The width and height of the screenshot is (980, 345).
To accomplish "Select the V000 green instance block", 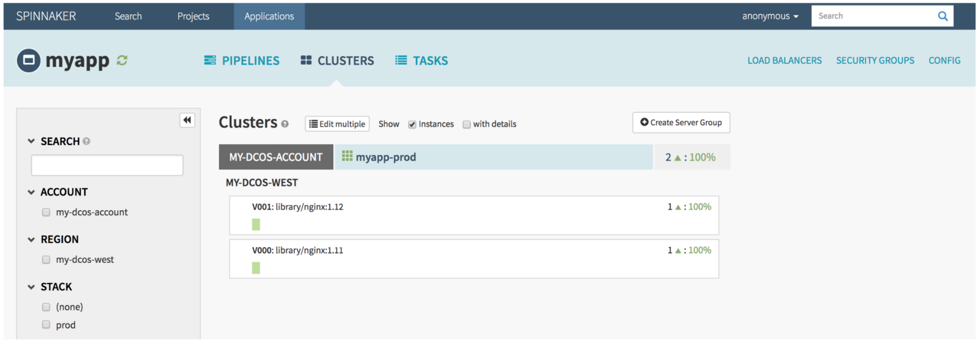I will tap(256, 268).
